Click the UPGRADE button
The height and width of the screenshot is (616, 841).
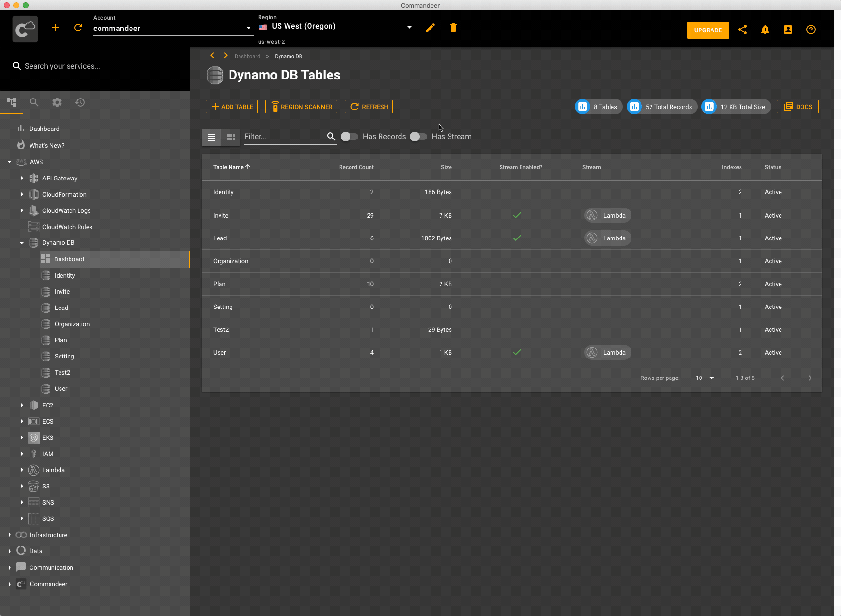[708, 30]
